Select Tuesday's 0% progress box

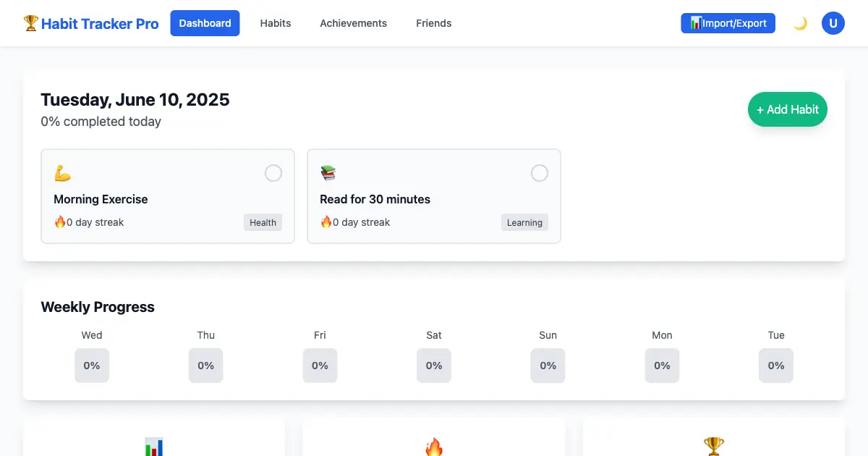(775, 366)
